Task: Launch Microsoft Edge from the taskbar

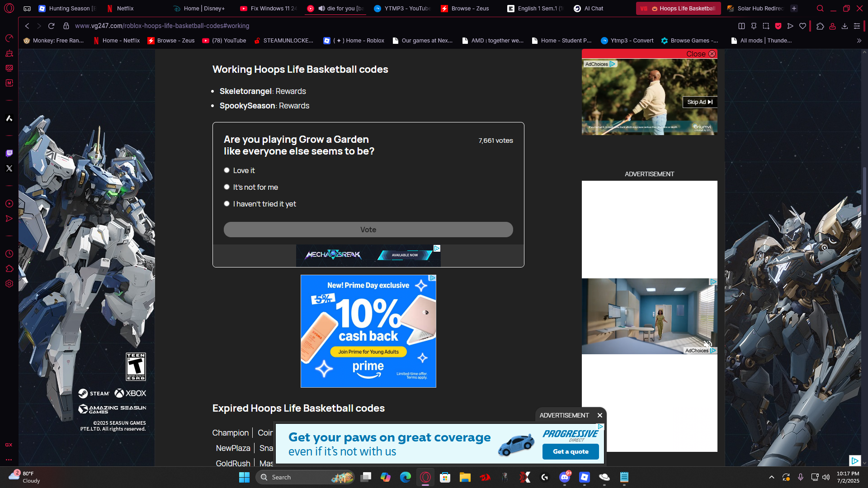Action: coord(406,477)
